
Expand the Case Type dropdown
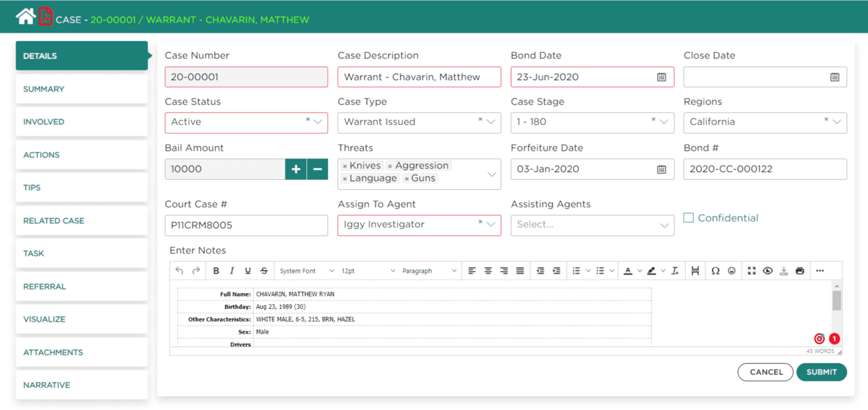[491, 122]
